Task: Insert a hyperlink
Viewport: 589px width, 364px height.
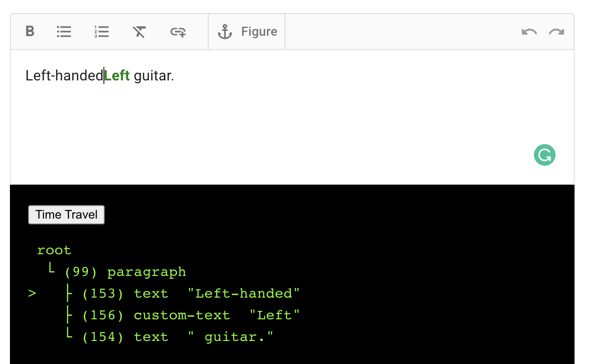Action: (x=178, y=32)
